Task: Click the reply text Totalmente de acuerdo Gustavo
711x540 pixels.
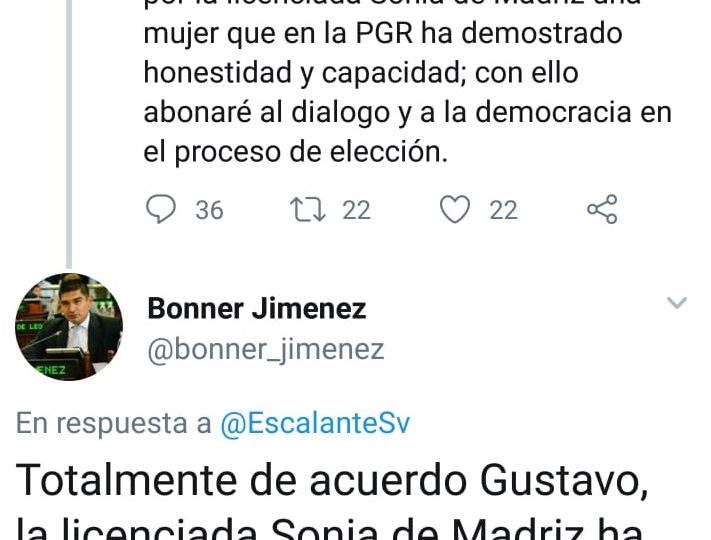Action: (332, 481)
